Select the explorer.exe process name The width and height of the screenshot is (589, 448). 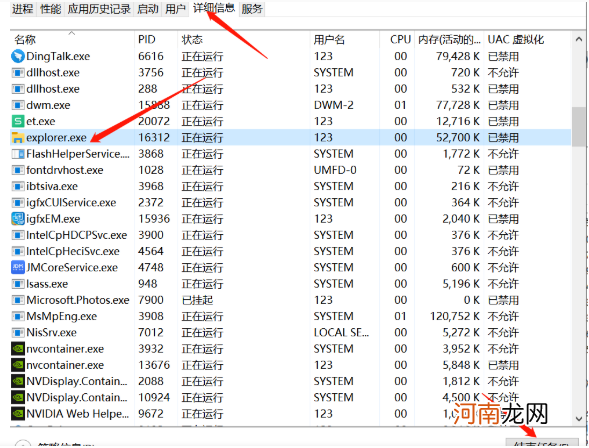click(x=56, y=137)
